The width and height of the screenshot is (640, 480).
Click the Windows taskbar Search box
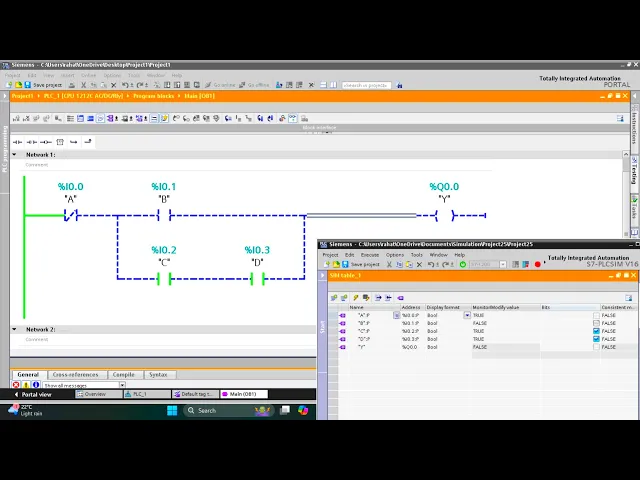pos(227,410)
